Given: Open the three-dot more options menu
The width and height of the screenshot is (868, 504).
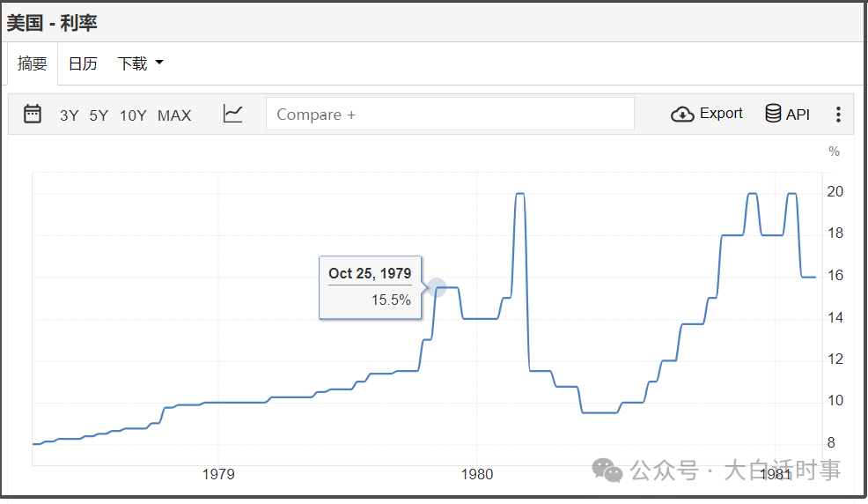Looking at the screenshot, I should pyautogui.click(x=838, y=115).
